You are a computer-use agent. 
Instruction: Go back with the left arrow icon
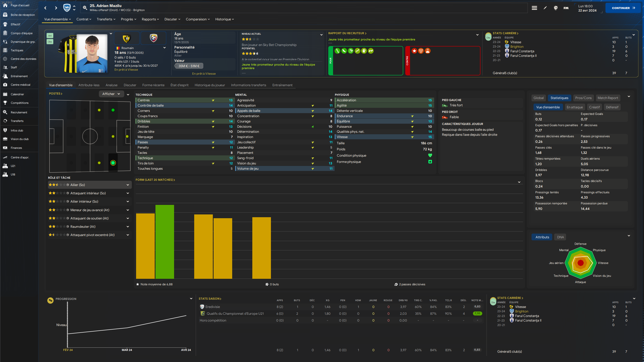point(45,8)
